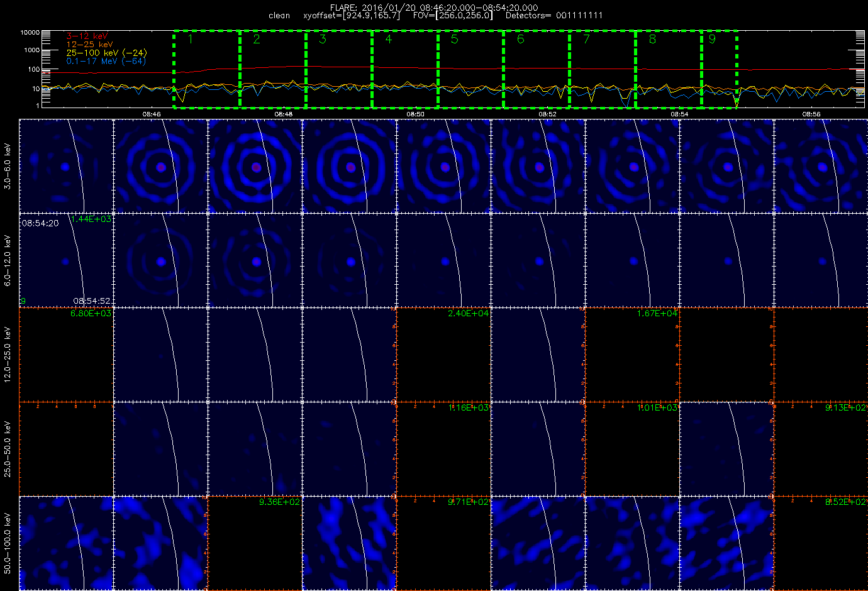Screen dimensions: 868x591
Task: Open the 6.0-12.0 keV image in the fourth column
Action: coord(349,260)
